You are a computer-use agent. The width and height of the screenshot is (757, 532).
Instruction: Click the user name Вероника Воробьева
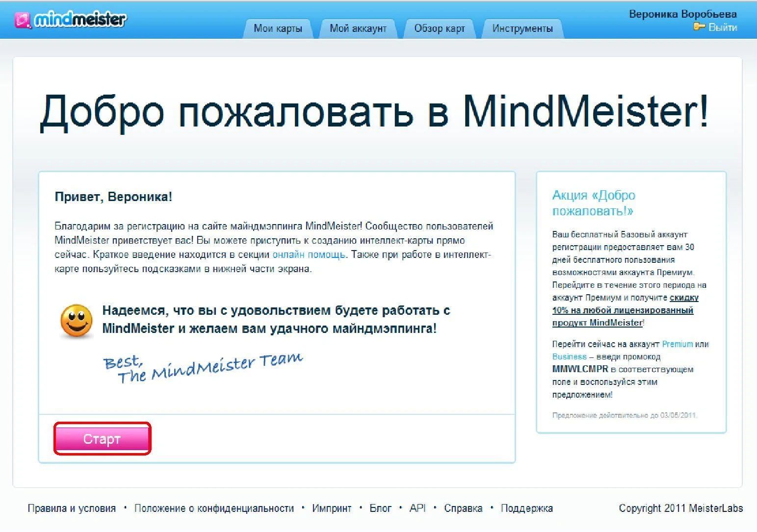pos(683,14)
